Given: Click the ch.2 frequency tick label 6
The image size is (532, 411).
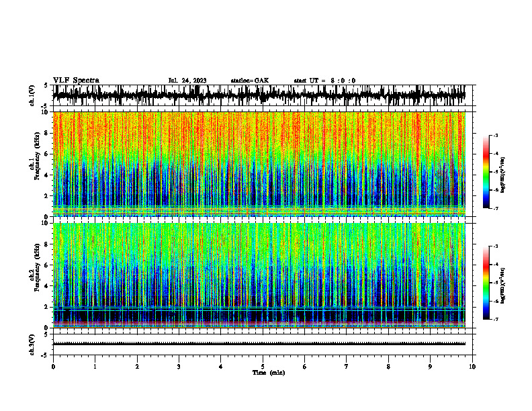Looking at the screenshot, I should (x=47, y=265).
